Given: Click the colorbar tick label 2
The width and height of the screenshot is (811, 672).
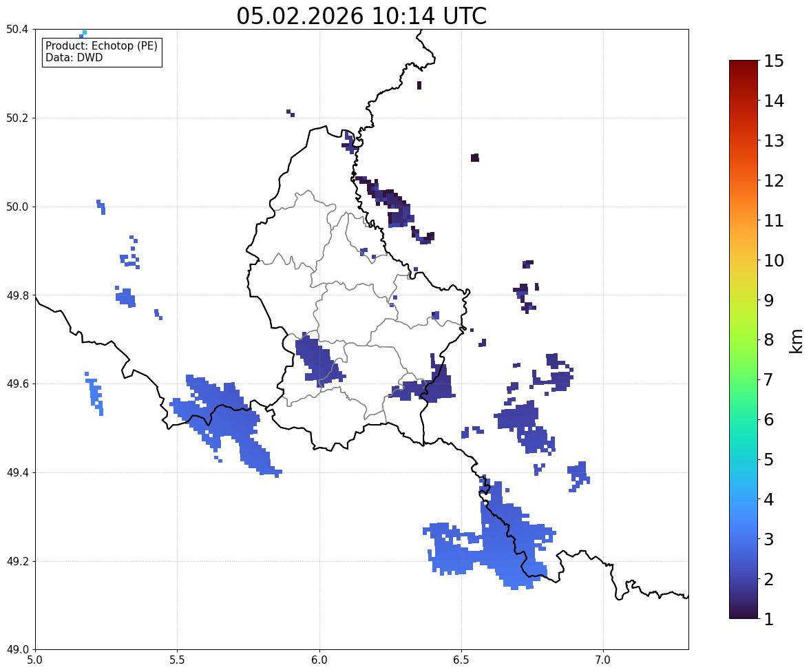Looking at the screenshot, I should [x=769, y=580].
